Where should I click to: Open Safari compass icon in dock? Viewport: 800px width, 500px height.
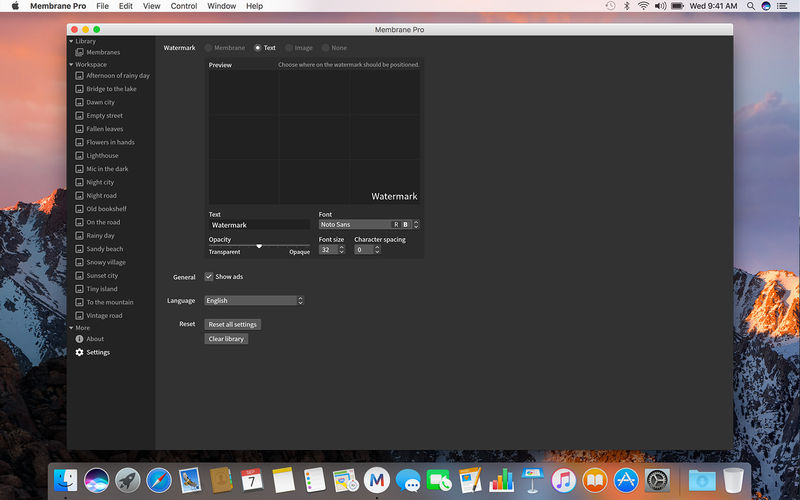(159, 480)
